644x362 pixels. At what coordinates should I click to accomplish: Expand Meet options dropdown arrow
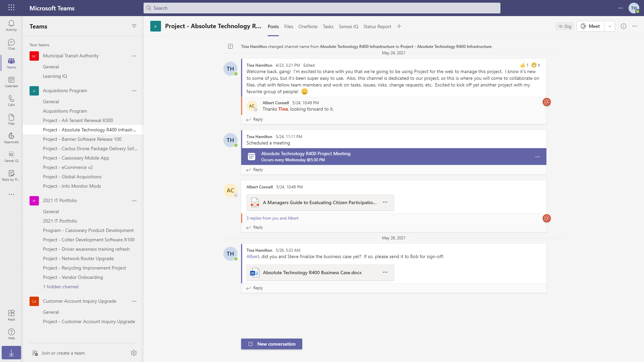tap(610, 26)
